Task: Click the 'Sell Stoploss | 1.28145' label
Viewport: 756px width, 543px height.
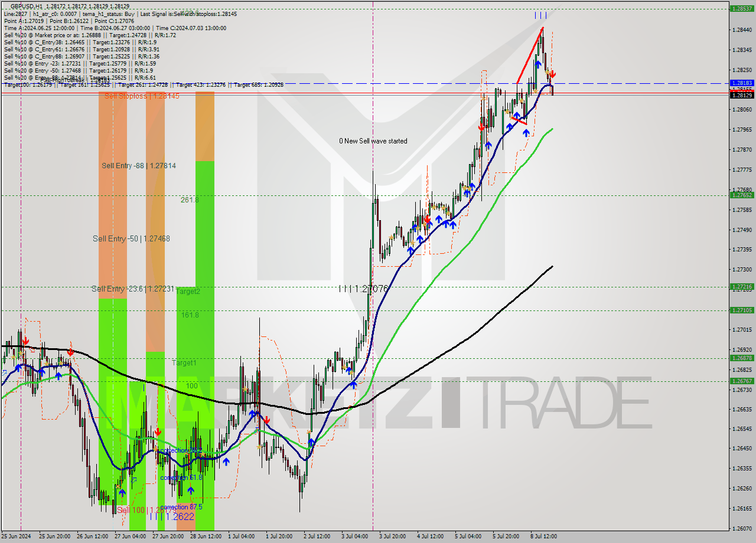Action: point(142,96)
